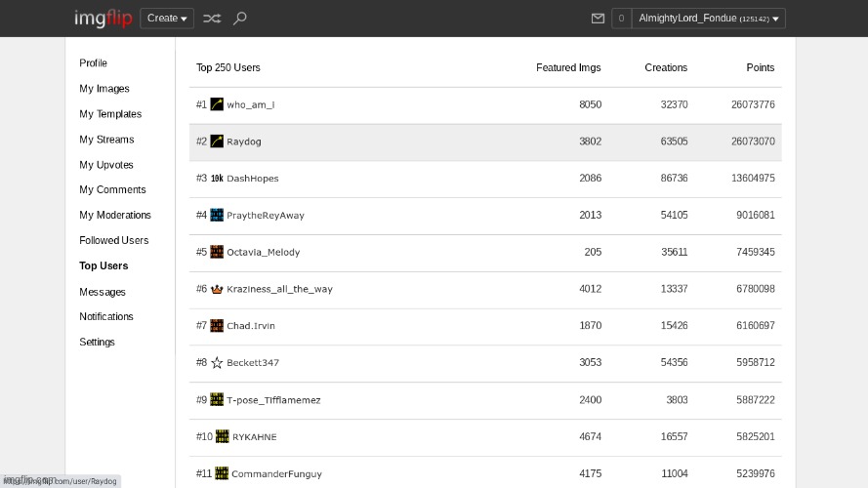The image size is (868, 488).
Task: Open Beckett347 user profile link
Action: [253, 363]
